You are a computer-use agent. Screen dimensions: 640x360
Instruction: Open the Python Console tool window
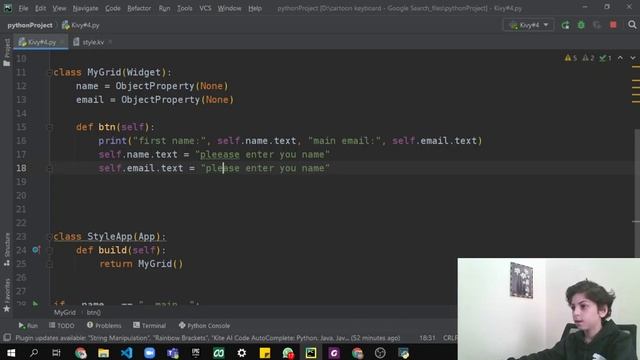point(204,326)
